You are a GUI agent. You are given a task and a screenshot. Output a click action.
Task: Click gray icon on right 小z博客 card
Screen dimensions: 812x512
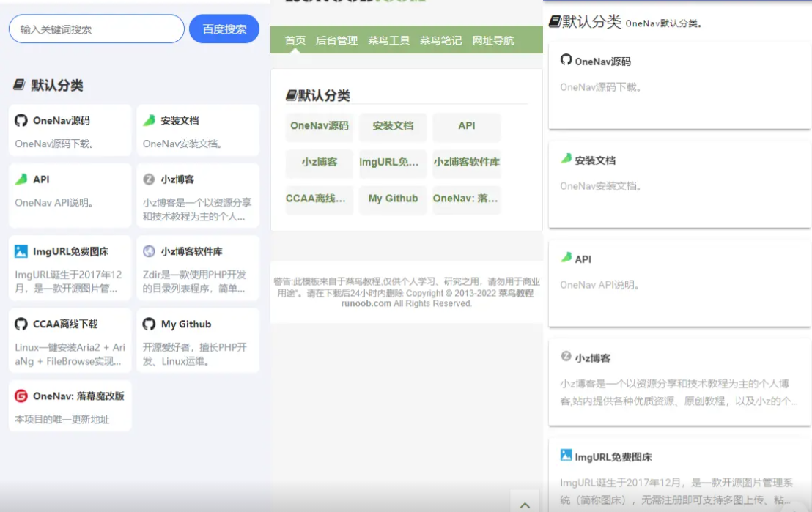pos(566,356)
